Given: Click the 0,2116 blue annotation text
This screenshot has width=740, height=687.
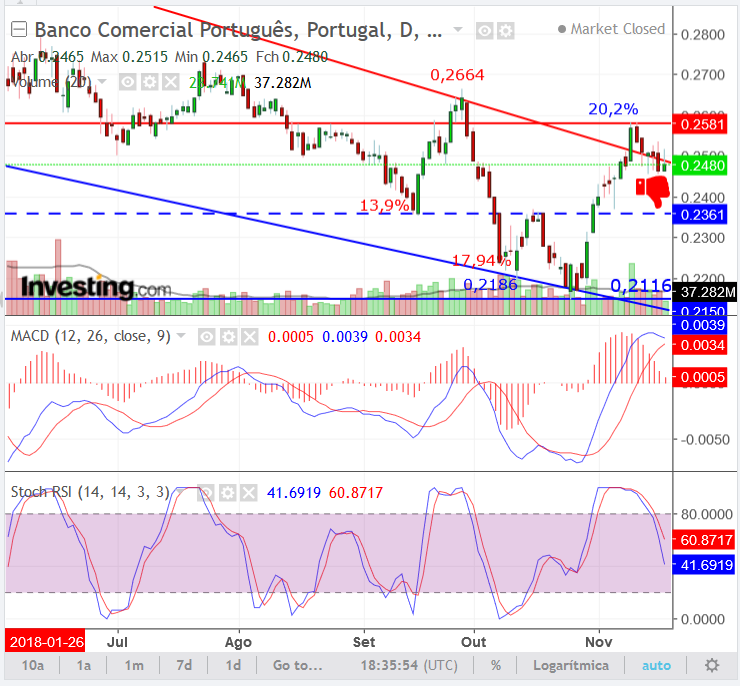Looking at the screenshot, I should [641, 285].
